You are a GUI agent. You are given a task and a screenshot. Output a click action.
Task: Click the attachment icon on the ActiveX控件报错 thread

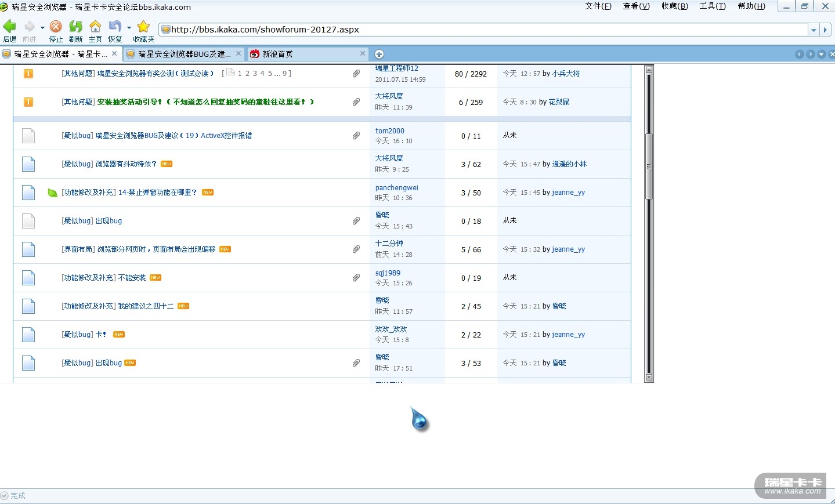(356, 136)
